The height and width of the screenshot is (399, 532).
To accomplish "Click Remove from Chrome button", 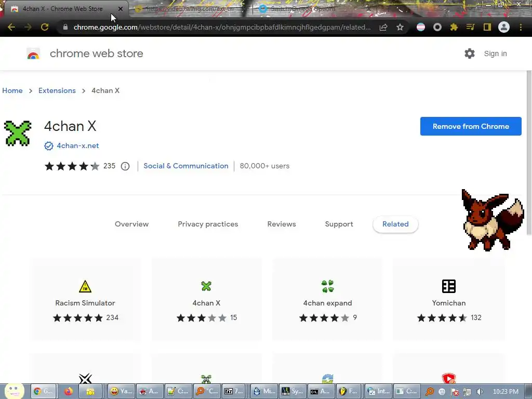I will pyautogui.click(x=471, y=126).
